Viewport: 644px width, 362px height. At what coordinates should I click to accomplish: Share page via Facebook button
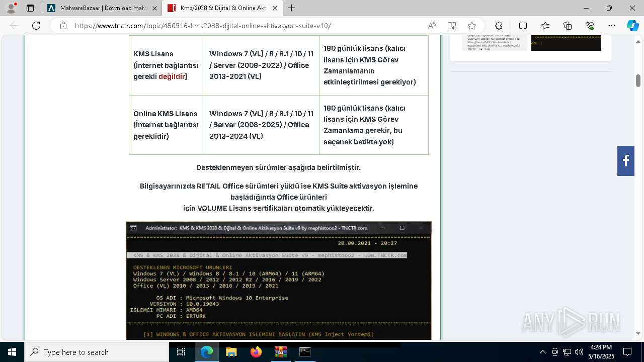[626, 161]
